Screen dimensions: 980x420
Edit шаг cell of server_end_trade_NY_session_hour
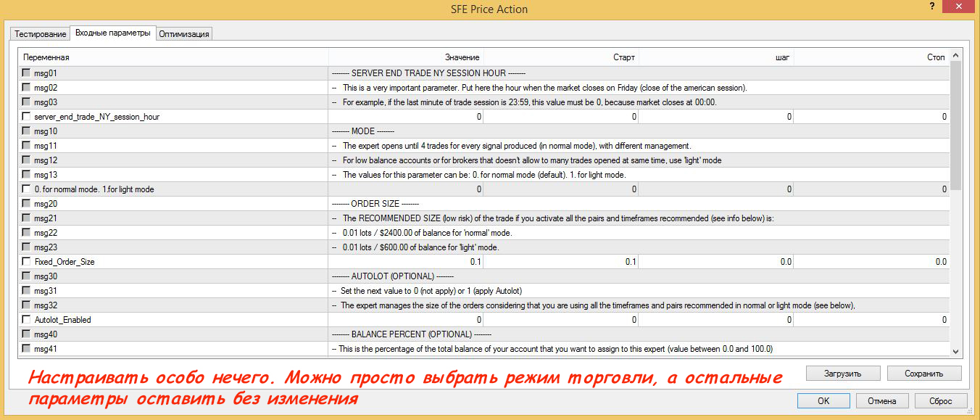click(x=716, y=117)
